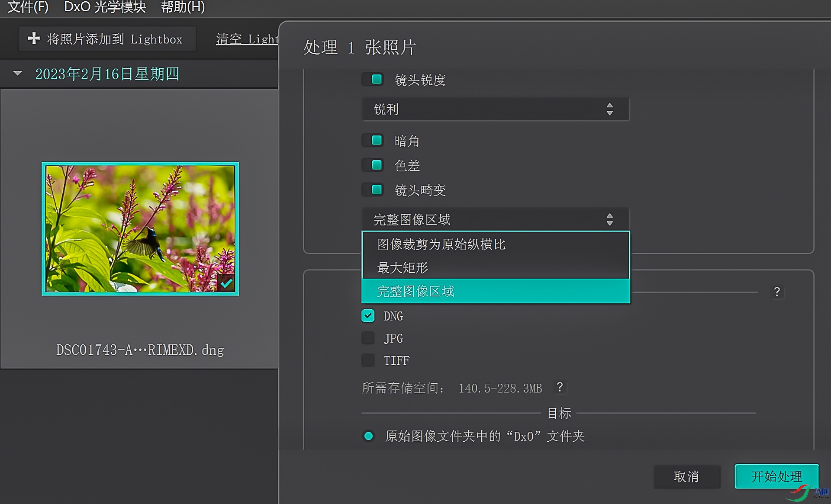Choose 图像裁剪为原始纵横比 from the list
The width and height of the screenshot is (831, 504).
tap(496, 244)
